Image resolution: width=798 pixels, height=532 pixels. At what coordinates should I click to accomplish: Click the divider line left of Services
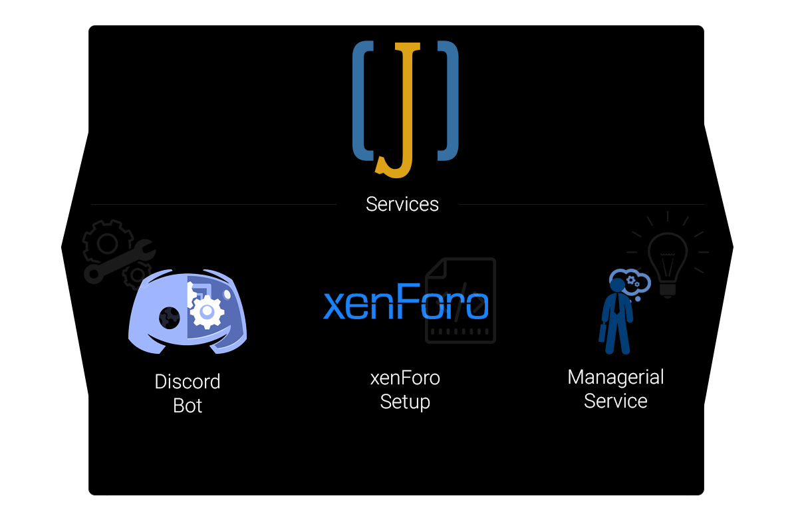coord(213,204)
